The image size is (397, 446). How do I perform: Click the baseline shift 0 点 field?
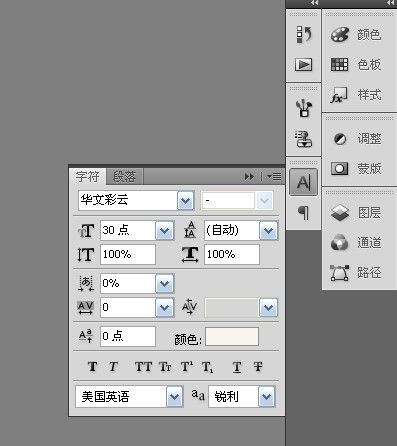point(128,336)
